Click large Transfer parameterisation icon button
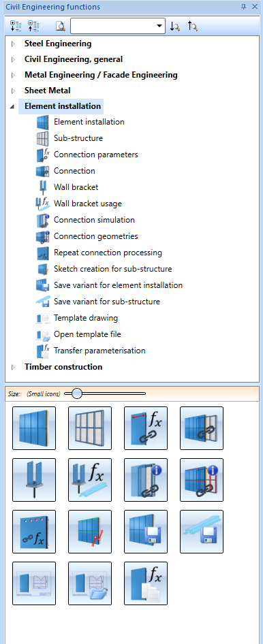 click(146, 583)
